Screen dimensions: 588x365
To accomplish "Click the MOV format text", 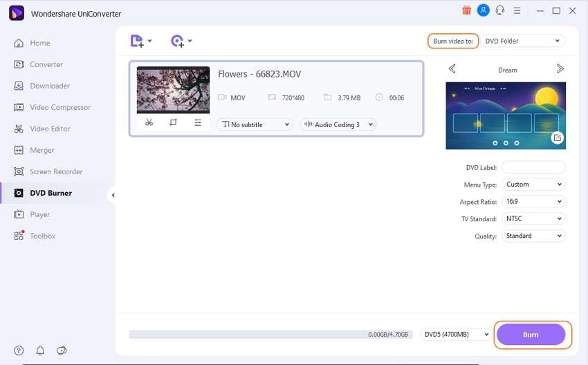I will coord(238,97).
